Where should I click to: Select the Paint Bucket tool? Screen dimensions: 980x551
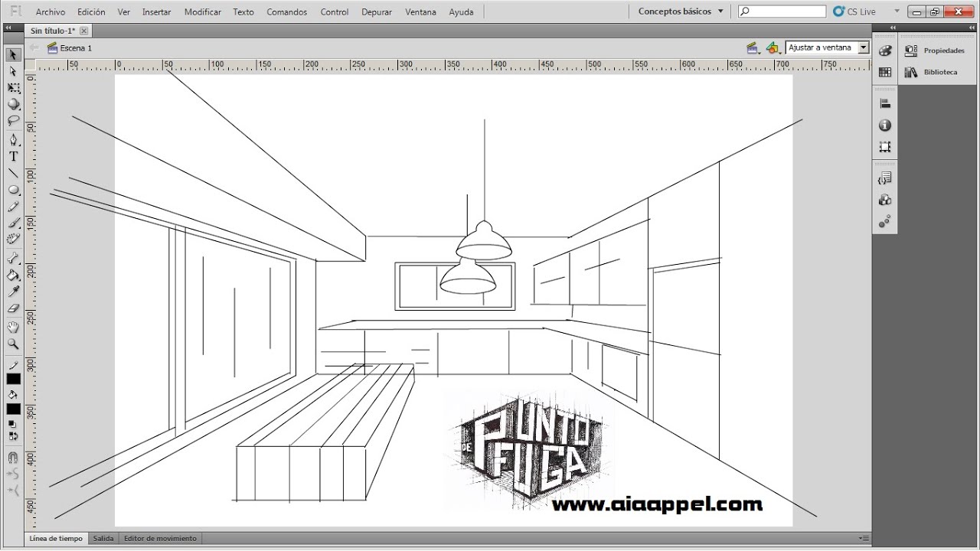pyautogui.click(x=13, y=275)
